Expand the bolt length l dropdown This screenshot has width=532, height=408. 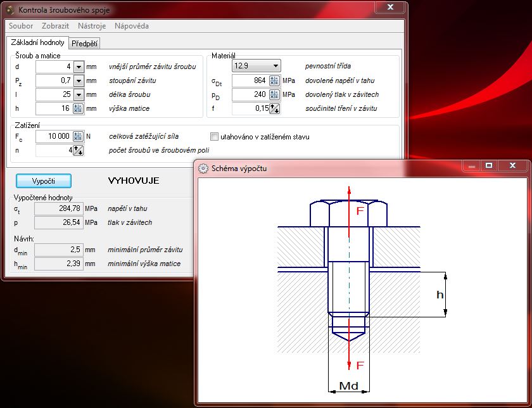point(78,94)
